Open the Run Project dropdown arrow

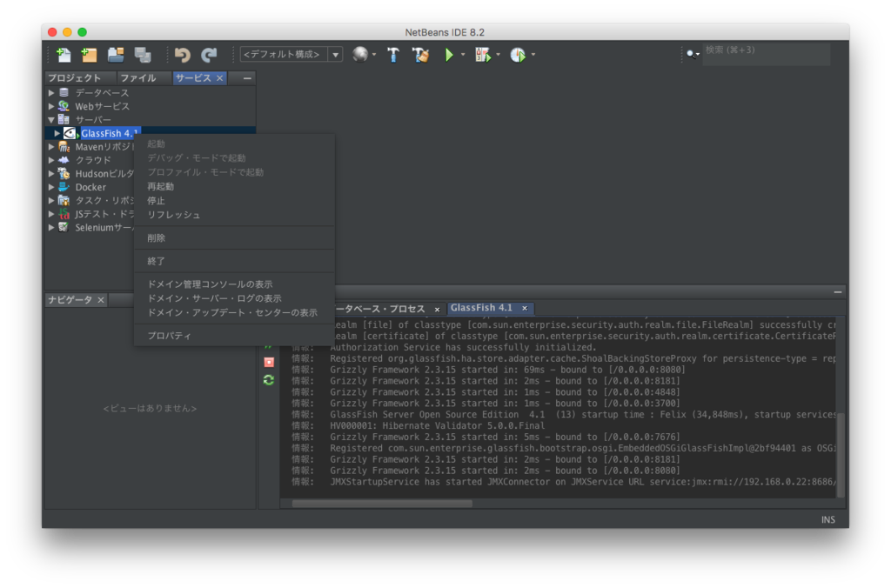pos(463,55)
